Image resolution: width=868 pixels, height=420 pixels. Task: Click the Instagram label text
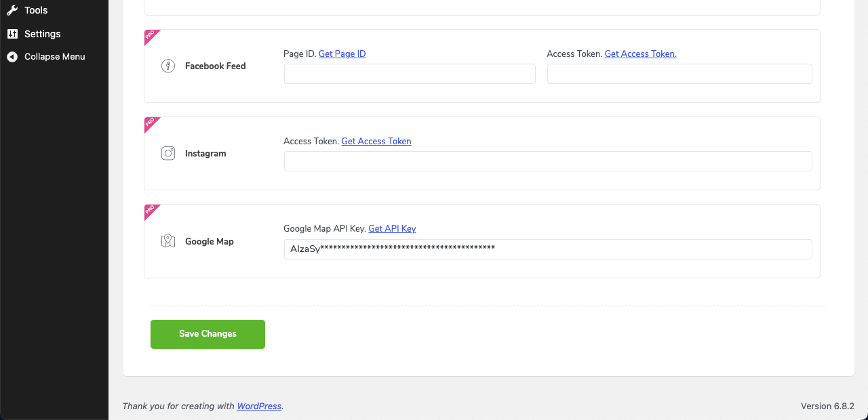(205, 153)
